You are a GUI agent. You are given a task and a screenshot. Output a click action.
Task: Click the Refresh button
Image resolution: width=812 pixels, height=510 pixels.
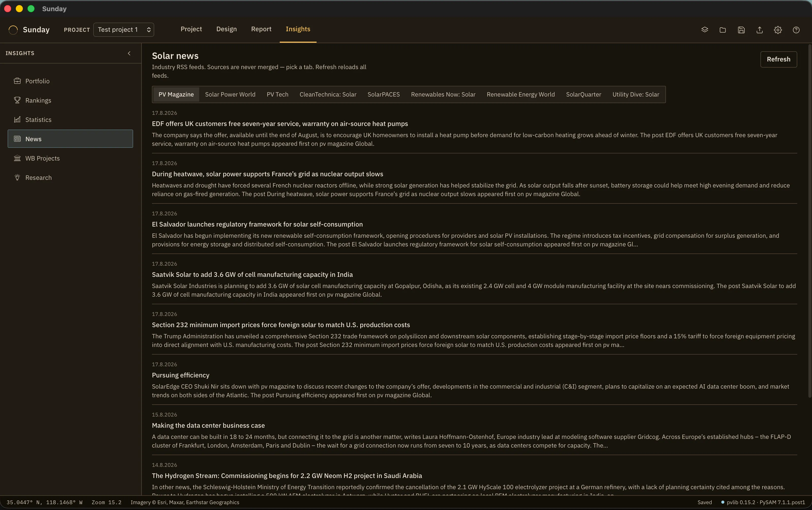pyautogui.click(x=779, y=59)
